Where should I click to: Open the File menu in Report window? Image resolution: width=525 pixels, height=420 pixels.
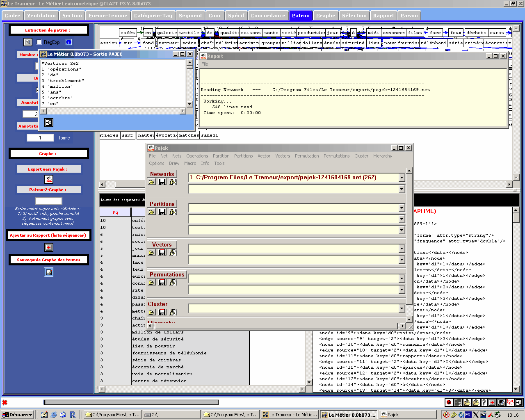coord(205,64)
